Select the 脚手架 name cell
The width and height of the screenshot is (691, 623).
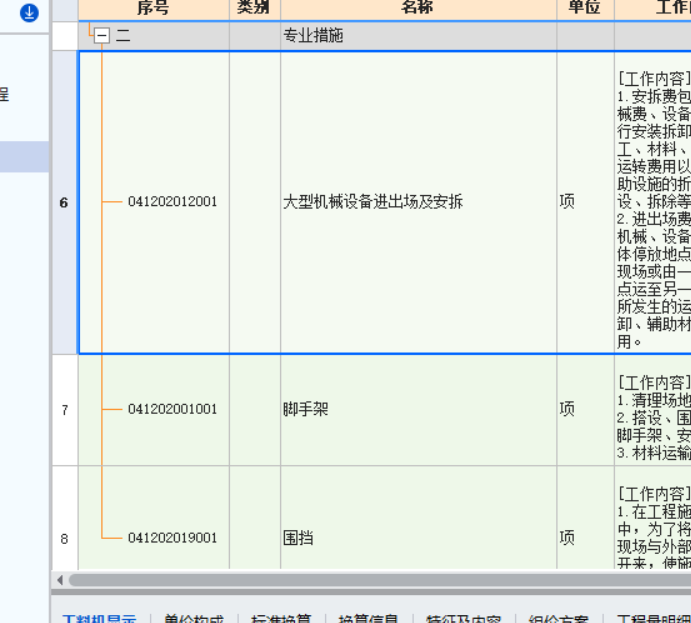[418, 410]
